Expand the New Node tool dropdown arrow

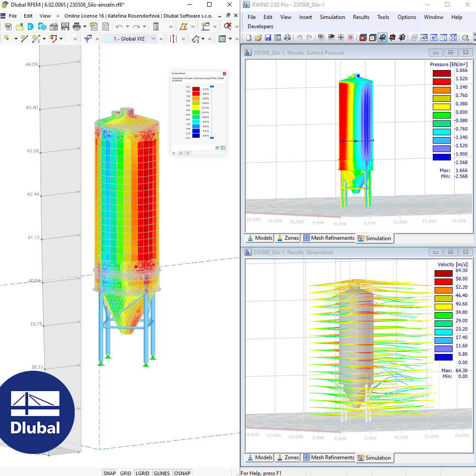[x=16, y=38]
